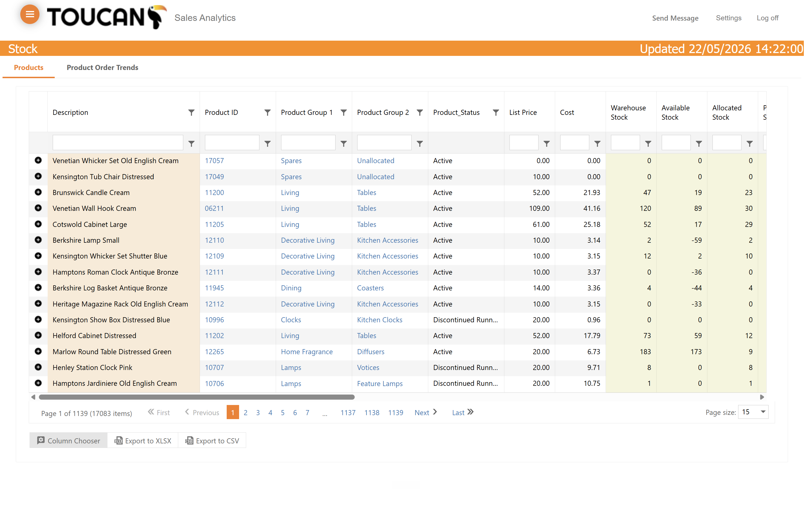
Task: Click filter-row funnel beside Available Stock input
Action: click(x=699, y=144)
